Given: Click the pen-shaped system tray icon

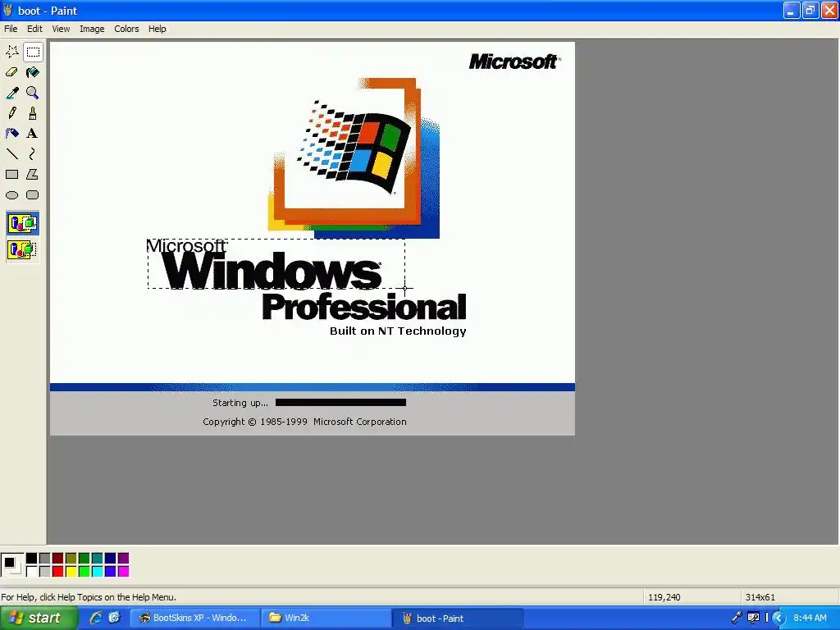Looking at the screenshot, I should 737,618.
